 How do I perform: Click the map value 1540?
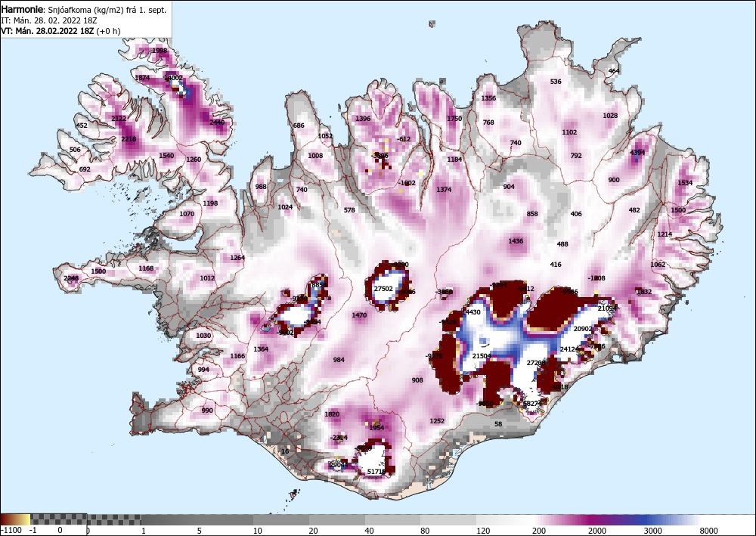pos(166,156)
